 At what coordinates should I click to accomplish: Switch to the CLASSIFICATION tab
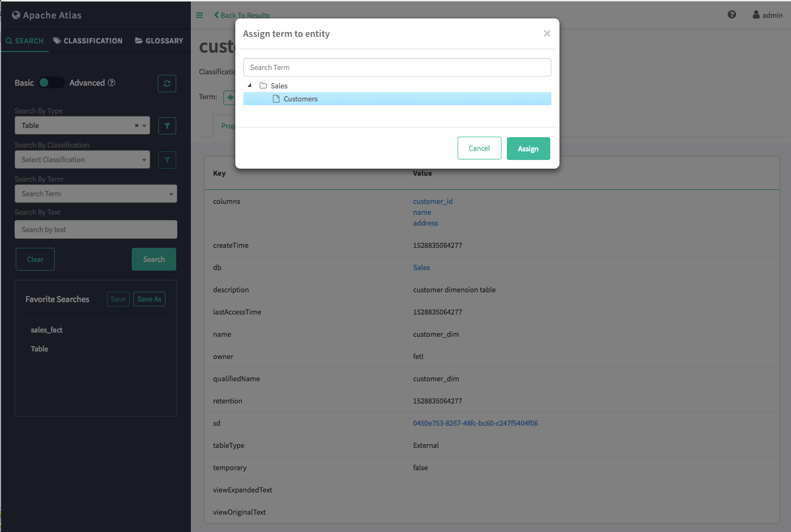point(88,41)
